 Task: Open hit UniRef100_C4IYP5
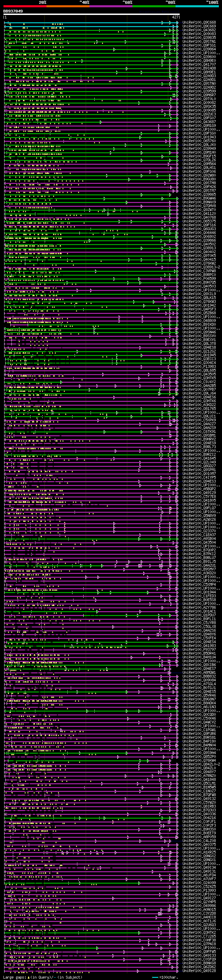[x=199, y=477]
